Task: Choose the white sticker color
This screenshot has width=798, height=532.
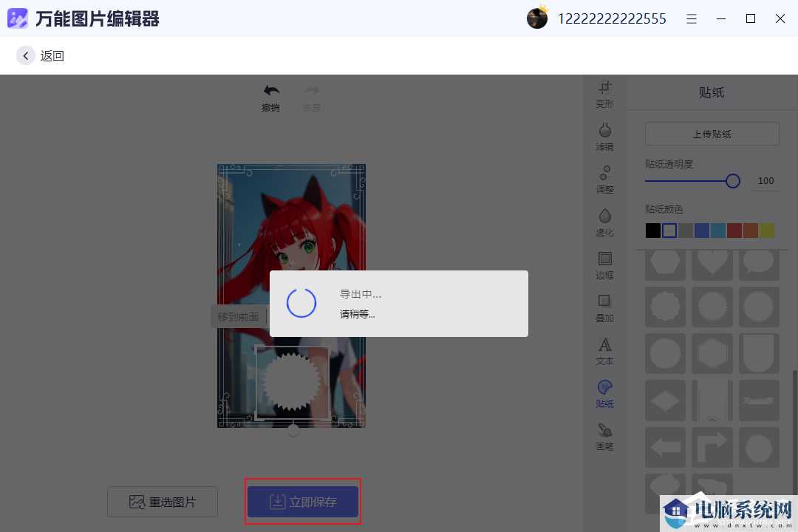Action: tap(669, 231)
